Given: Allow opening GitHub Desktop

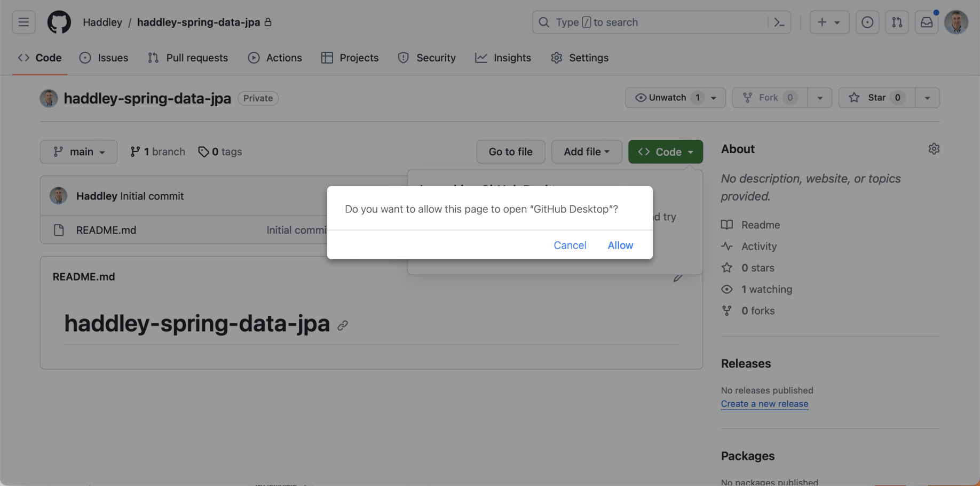Looking at the screenshot, I should 620,245.
